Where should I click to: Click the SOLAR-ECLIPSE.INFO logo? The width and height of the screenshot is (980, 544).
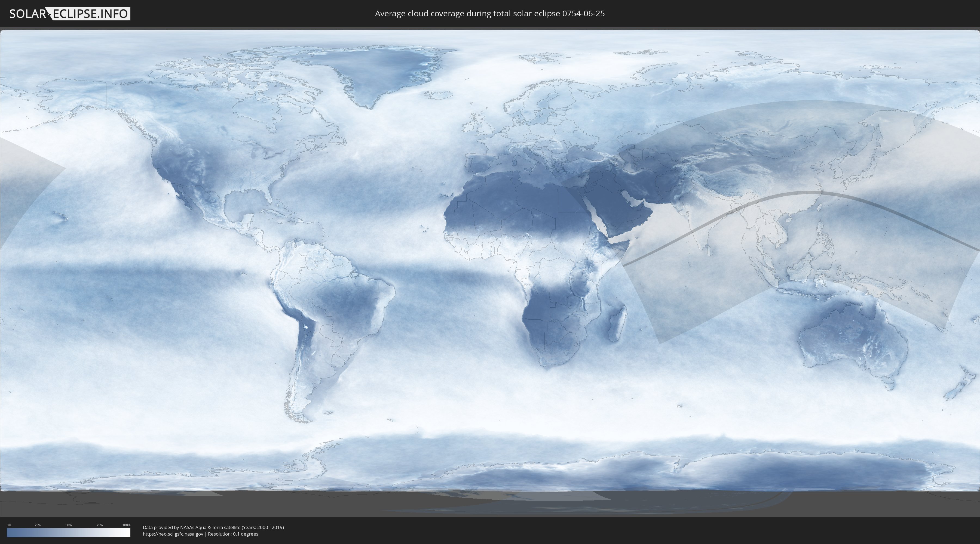click(70, 14)
